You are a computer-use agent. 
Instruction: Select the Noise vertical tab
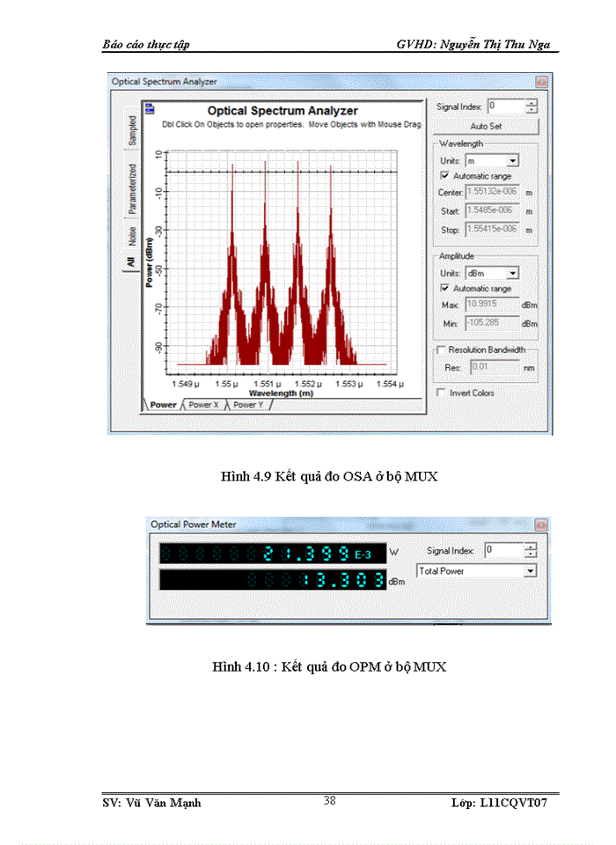click(x=132, y=236)
